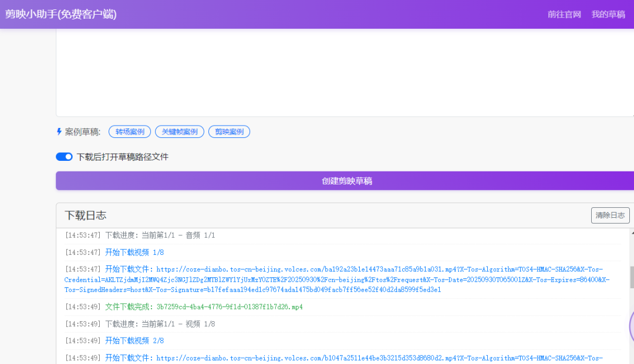Select the 转场案例 sample draft
This screenshot has height=364, width=634.
(x=130, y=132)
